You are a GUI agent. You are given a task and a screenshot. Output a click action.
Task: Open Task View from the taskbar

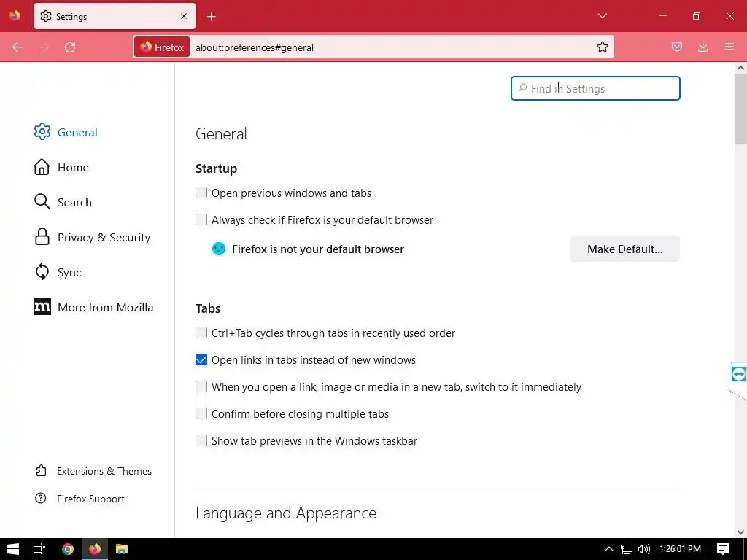39,549
